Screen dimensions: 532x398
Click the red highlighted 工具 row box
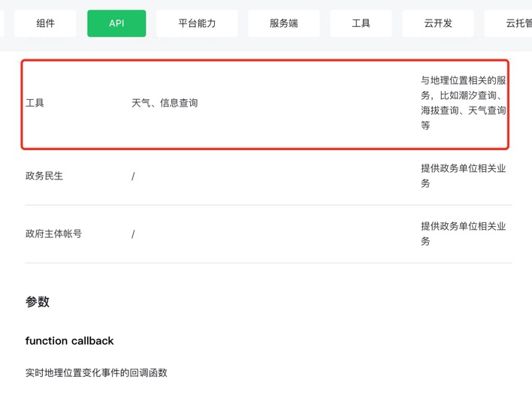tap(265, 104)
